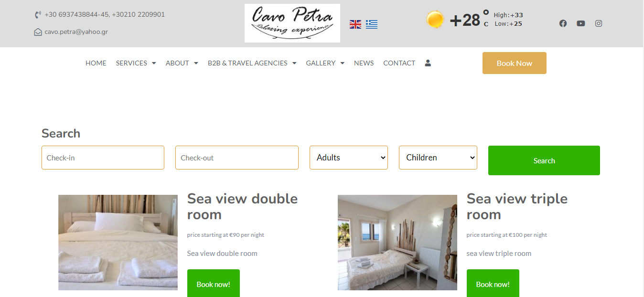Expand the Gallery menu
This screenshot has height=297, width=644.
tap(325, 63)
